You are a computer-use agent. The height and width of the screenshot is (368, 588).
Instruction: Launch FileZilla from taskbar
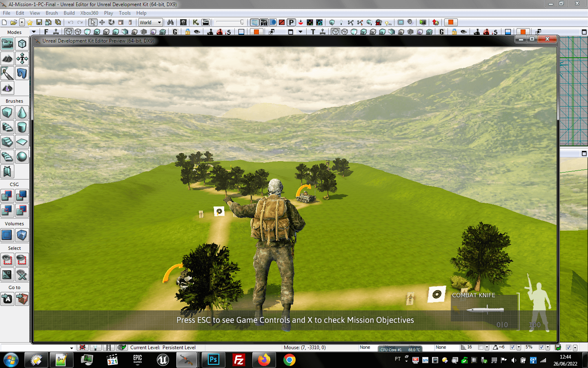tap(238, 360)
